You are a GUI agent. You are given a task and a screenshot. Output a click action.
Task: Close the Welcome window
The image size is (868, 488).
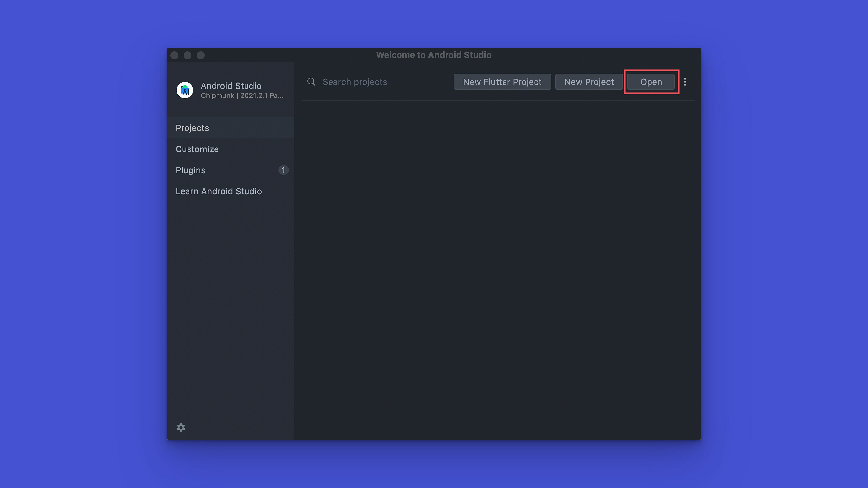pos(174,55)
